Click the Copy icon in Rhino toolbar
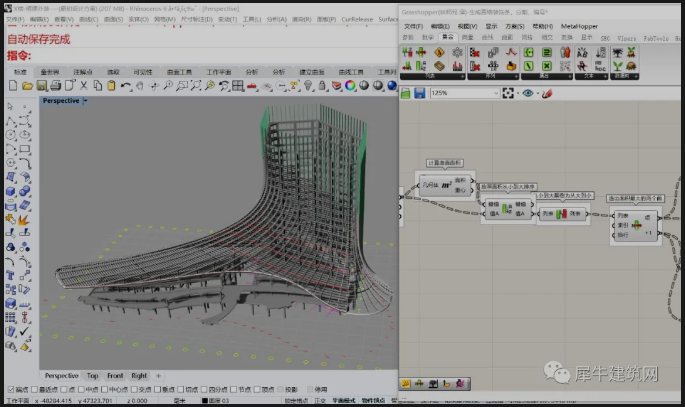 coord(97,86)
